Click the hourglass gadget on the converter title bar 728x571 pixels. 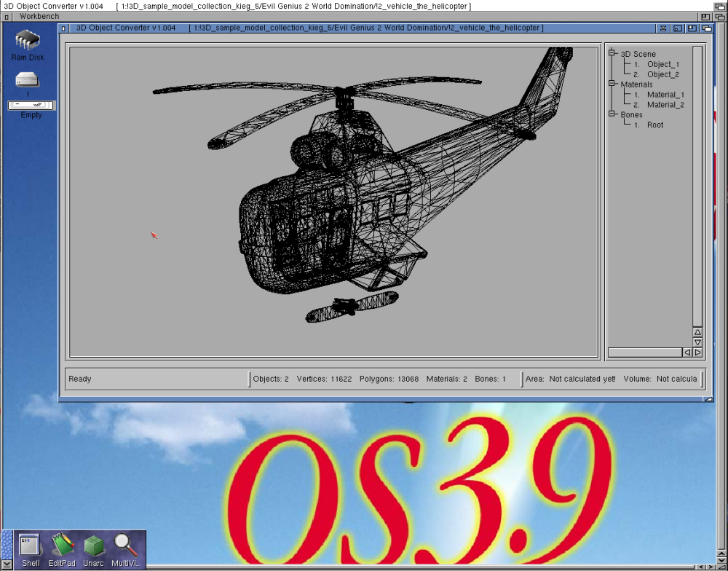tap(663, 28)
